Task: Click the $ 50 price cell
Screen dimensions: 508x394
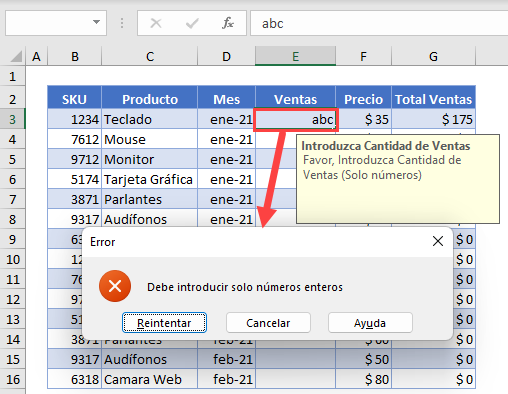Action: coord(363,359)
